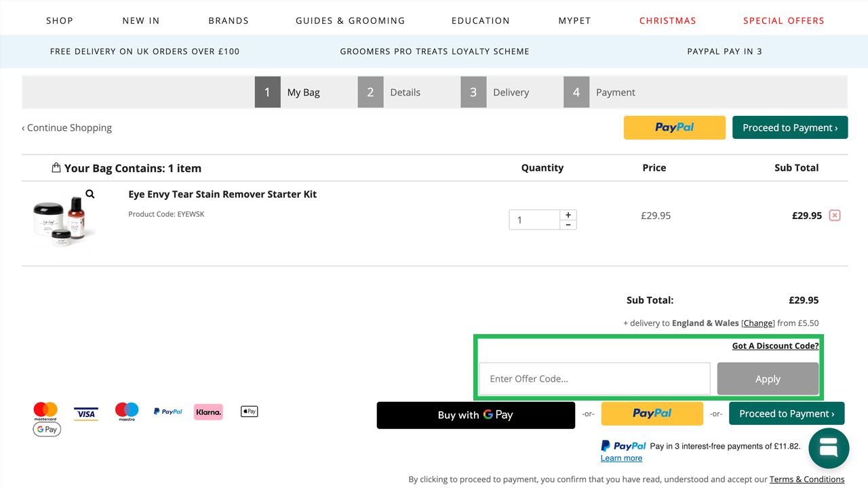The height and width of the screenshot is (488, 868).
Task: Click the top Proceed to Payment button
Action: coord(790,127)
